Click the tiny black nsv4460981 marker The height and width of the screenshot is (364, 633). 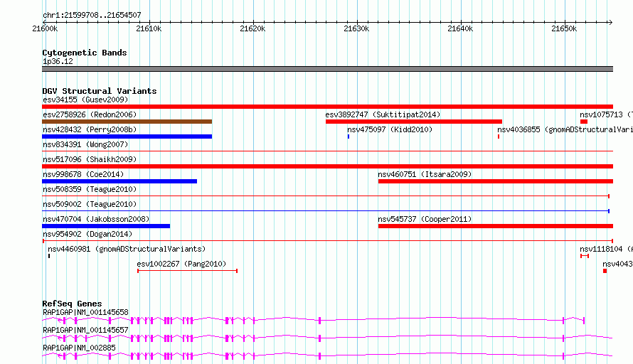[49, 256]
